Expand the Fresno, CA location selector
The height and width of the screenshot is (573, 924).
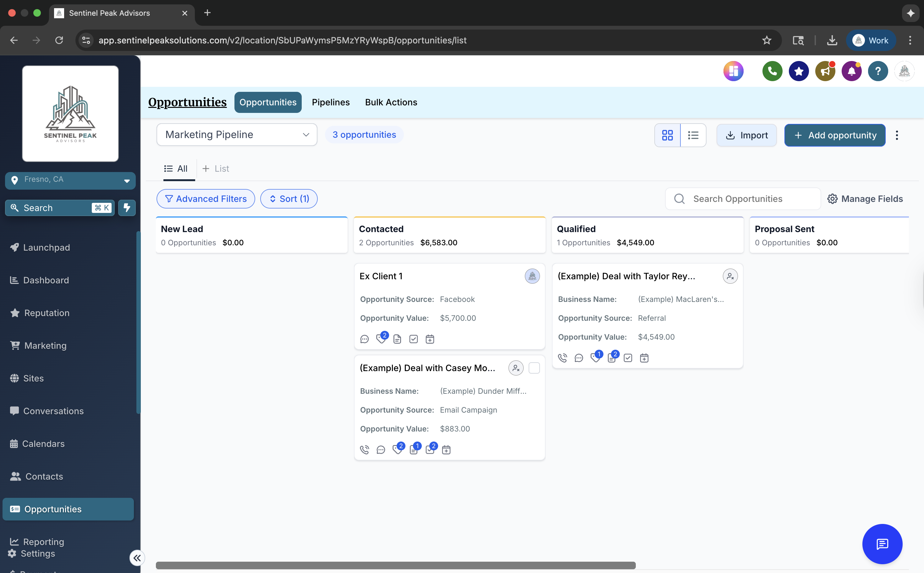(x=70, y=181)
